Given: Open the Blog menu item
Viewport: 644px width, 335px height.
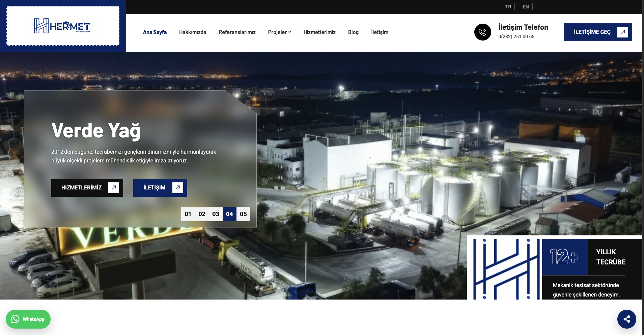Looking at the screenshot, I should pos(353,32).
